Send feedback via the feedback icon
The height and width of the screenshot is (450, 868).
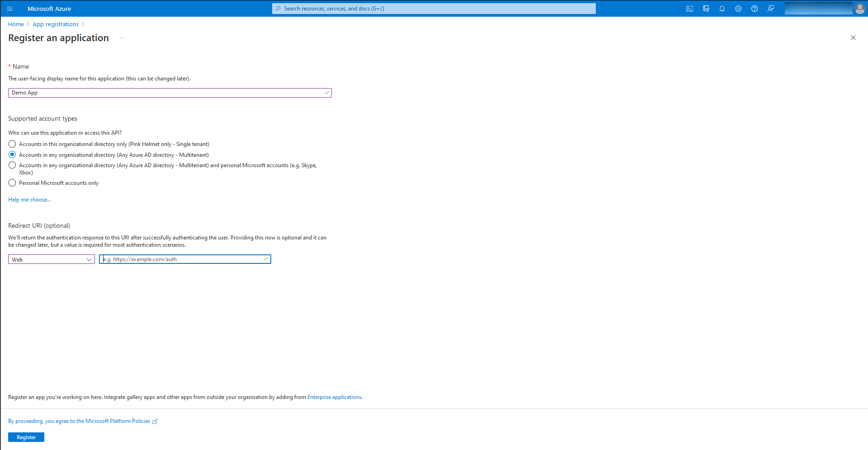tap(771, 9)
